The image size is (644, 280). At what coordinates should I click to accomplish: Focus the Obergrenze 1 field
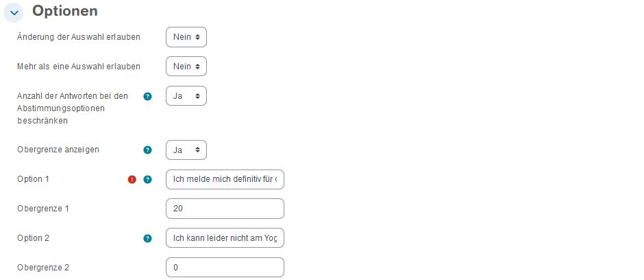(225, 209)
